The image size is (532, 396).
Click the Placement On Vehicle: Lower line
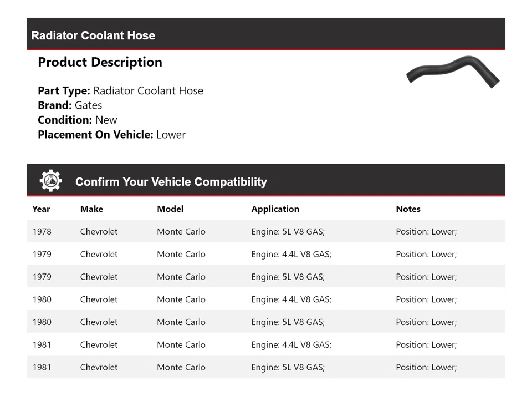111,134
